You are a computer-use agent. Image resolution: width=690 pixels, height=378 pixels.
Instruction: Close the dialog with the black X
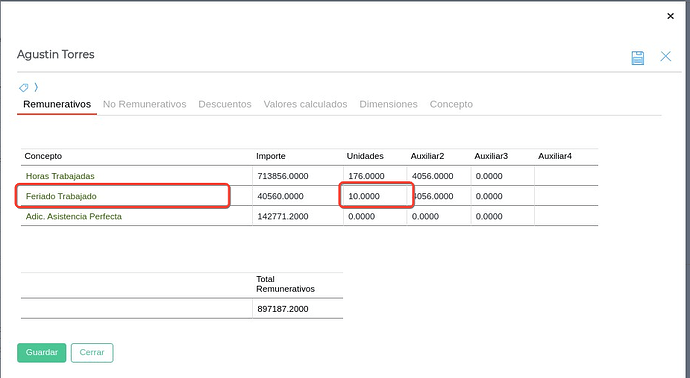pyautogui.click(x=670, y=16)
